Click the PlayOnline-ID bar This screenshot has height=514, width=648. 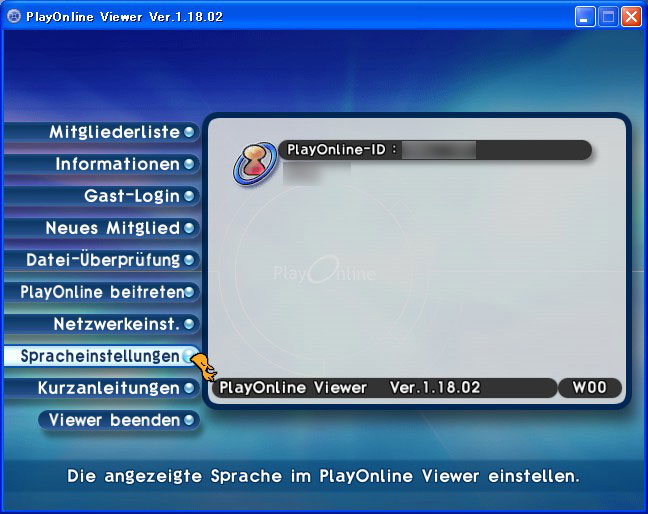point(435,150)
